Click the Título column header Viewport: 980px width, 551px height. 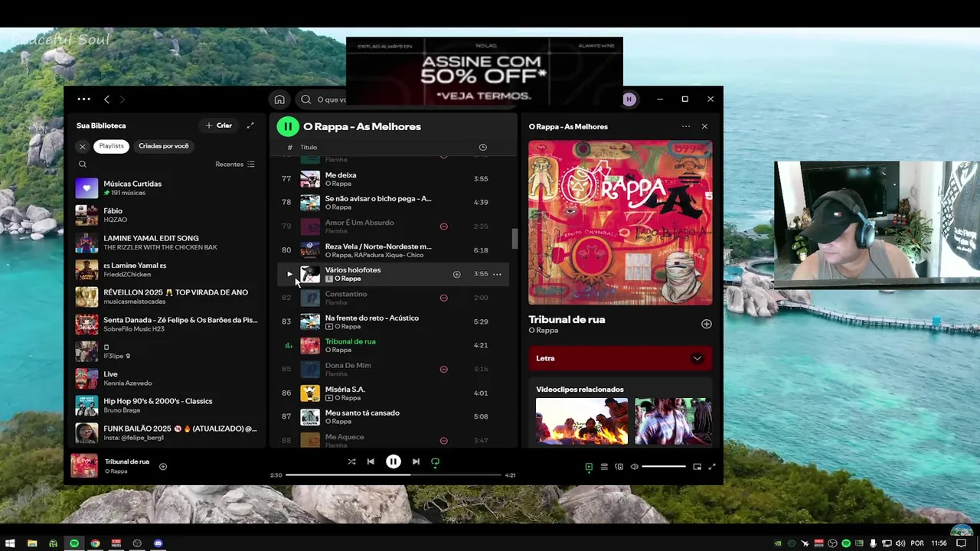[x=309, y=147]
